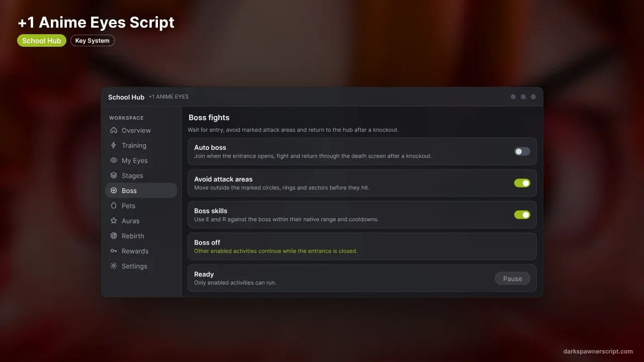Click the Boss off status title

(x=207, y=243)
